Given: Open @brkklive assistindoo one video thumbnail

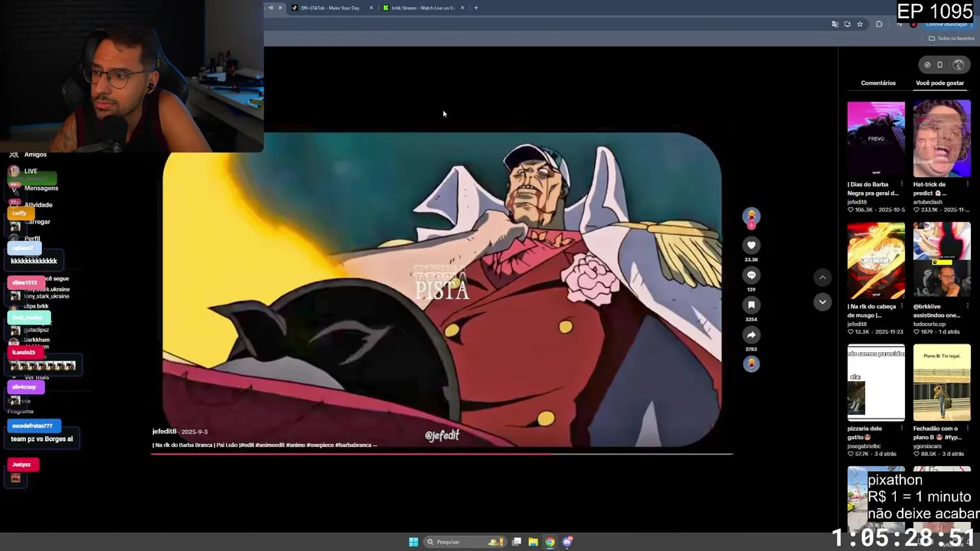Looking at the screenshot, I should (942, 261).
